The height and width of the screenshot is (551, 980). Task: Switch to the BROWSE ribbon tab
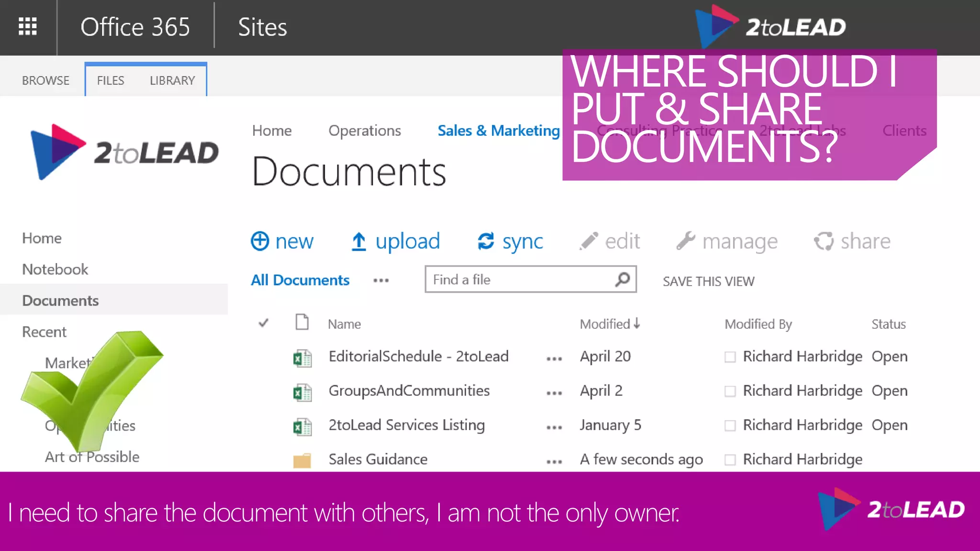coord(46,80)
